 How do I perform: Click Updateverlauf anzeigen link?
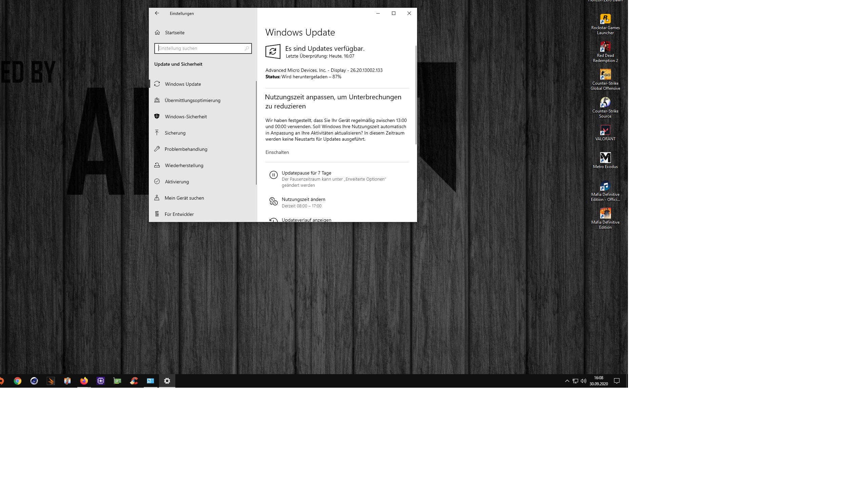[306, 220]
